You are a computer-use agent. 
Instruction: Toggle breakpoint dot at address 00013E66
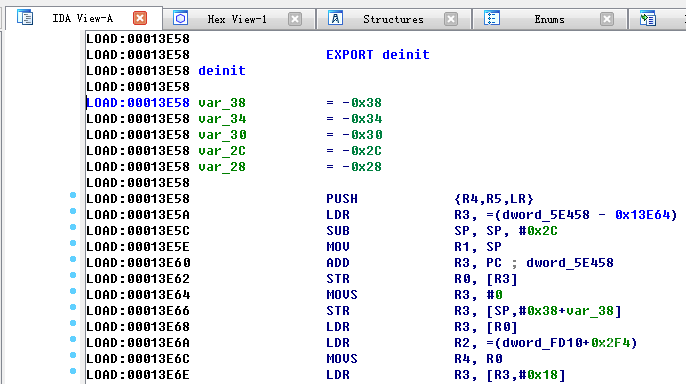(73, 307)
